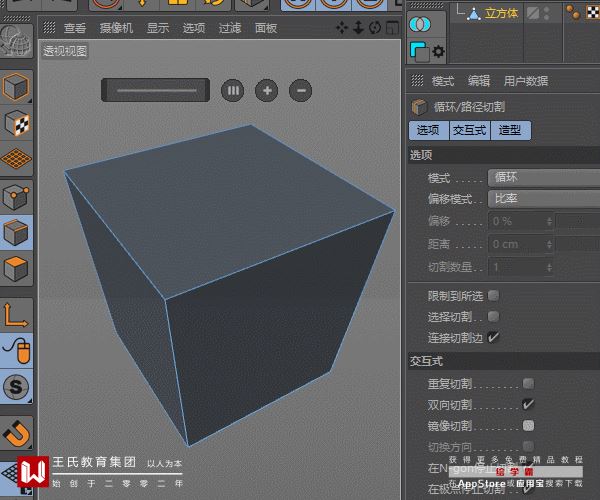
Task: Open the 摄像机 viewport menu
Action: click(x=116, y=28)
